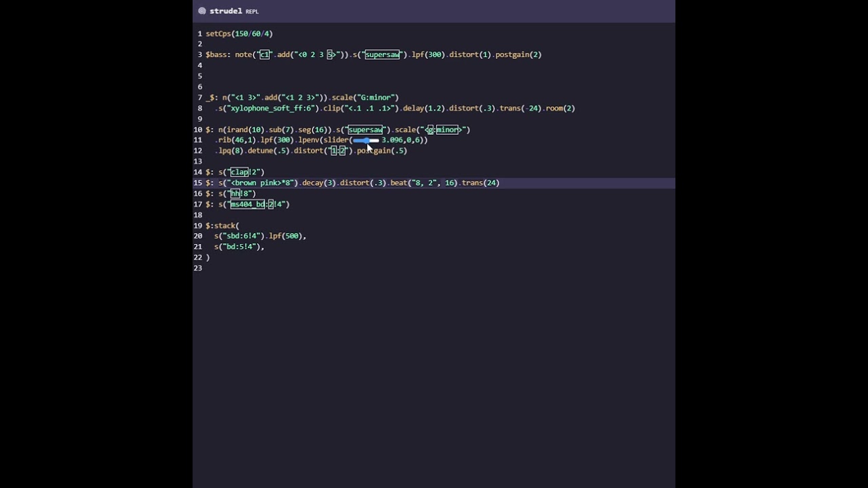The height and width of the screenshot is (488, 868).
Task: Click "<brown pink>*8" on line 15
Action: point(262,183)
